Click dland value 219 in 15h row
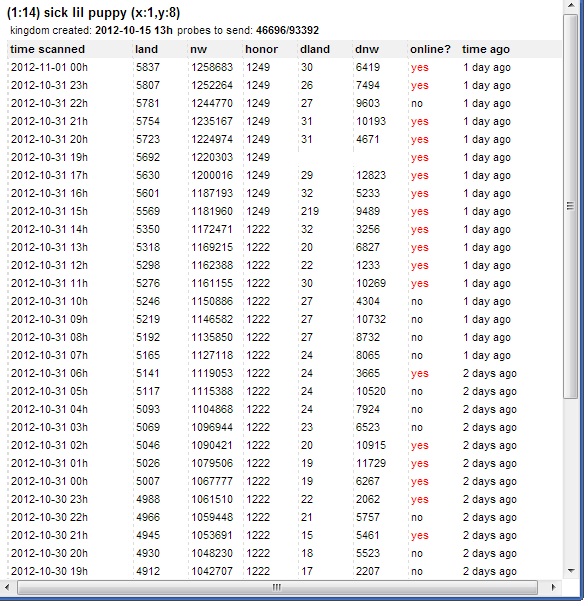The height and width of the screenshot is (606, 588). [x=310, y=211]
